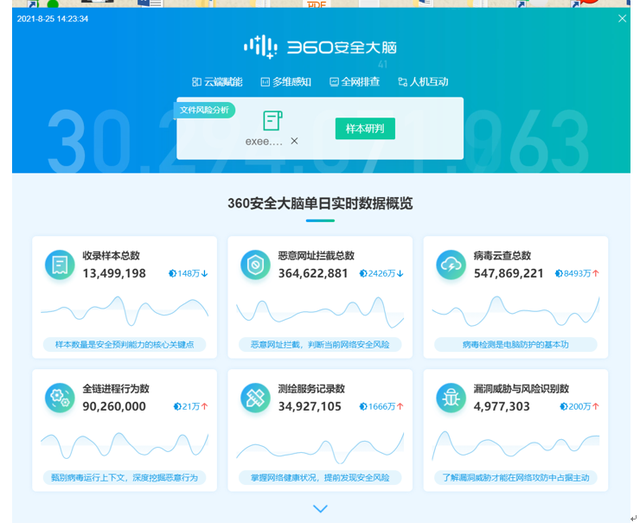Click the value 13,499,198
The width and height of the screenshot is (640, 529).
pyautogui.click(x=114, y=273)
